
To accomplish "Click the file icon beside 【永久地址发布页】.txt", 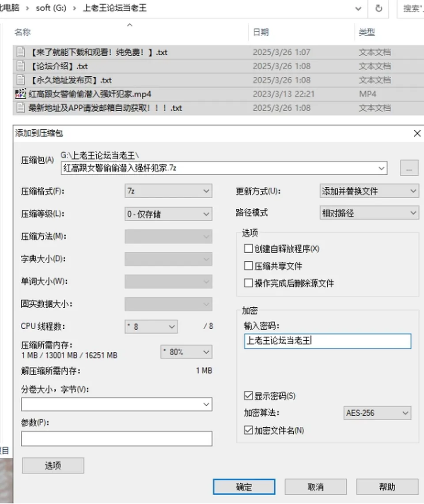I will pyautogui.click(x=21, y=80).
